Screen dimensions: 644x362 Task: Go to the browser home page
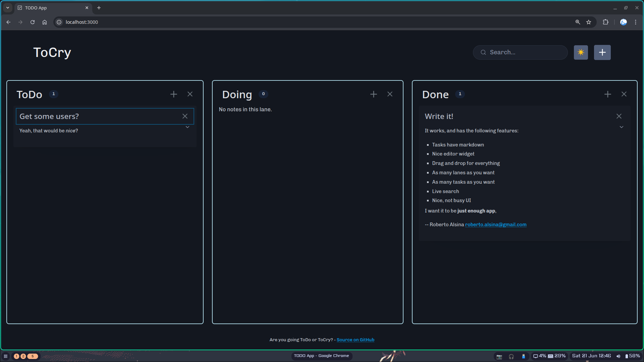45,22
